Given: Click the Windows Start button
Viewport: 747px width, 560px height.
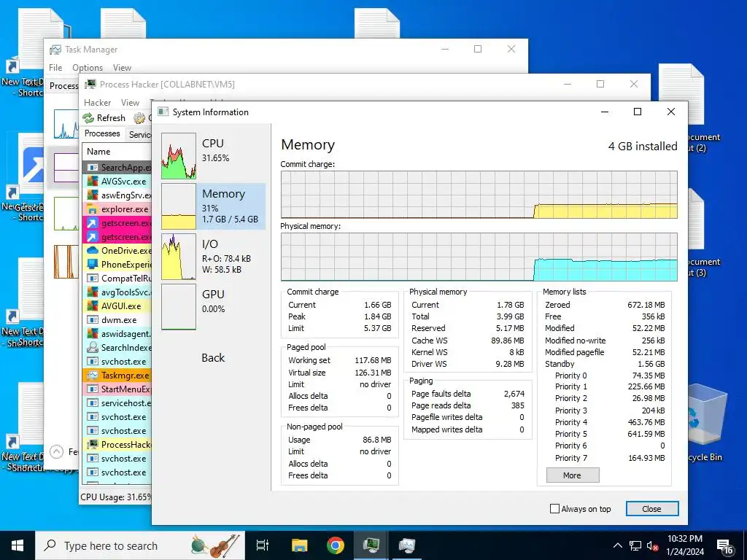Looking at the screenshot, I should click(18, 545).
